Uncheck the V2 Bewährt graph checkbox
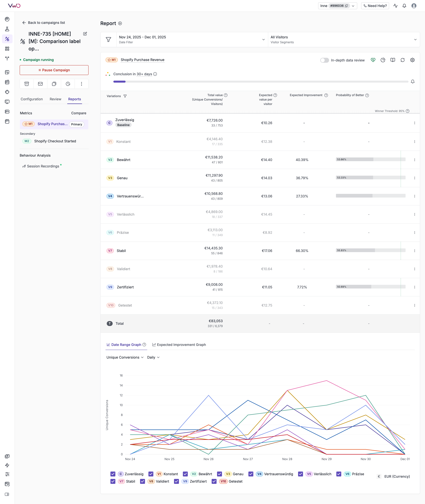This screenshot has height=504, width=425. click(x=185, y=474)
